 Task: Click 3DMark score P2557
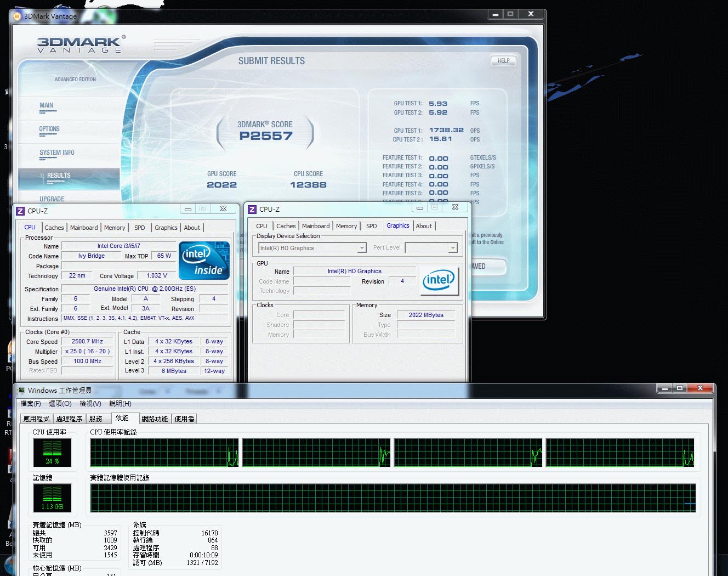(266, 135)
